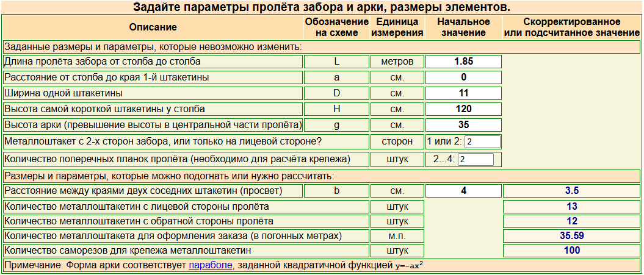Click the scheme label 'g' cell
Viewport: 644px width, 275px height.
[x=336, y=125]
